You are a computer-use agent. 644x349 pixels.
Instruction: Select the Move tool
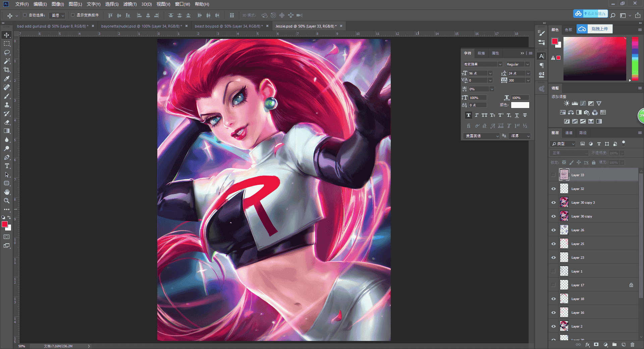[x=7, y=35]
